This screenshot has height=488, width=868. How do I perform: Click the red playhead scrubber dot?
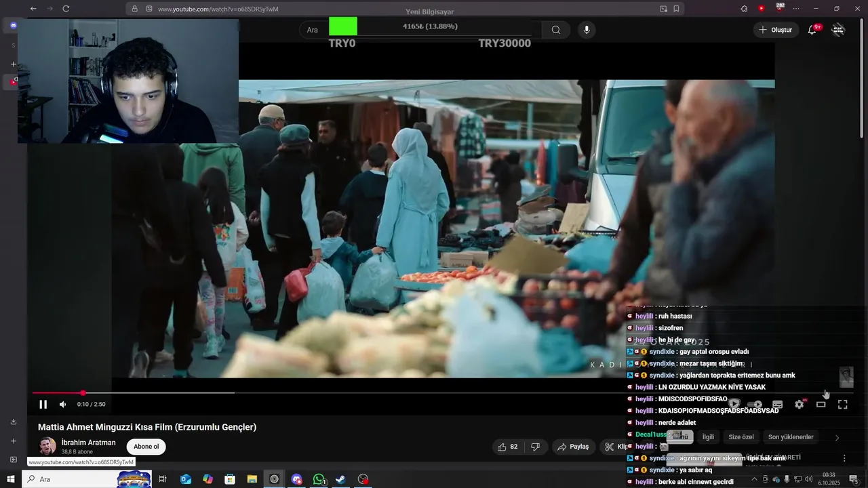point(83,393)
